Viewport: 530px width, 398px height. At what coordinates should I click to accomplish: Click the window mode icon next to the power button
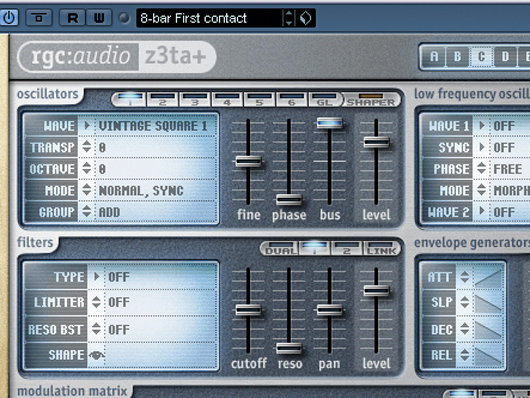39,18
